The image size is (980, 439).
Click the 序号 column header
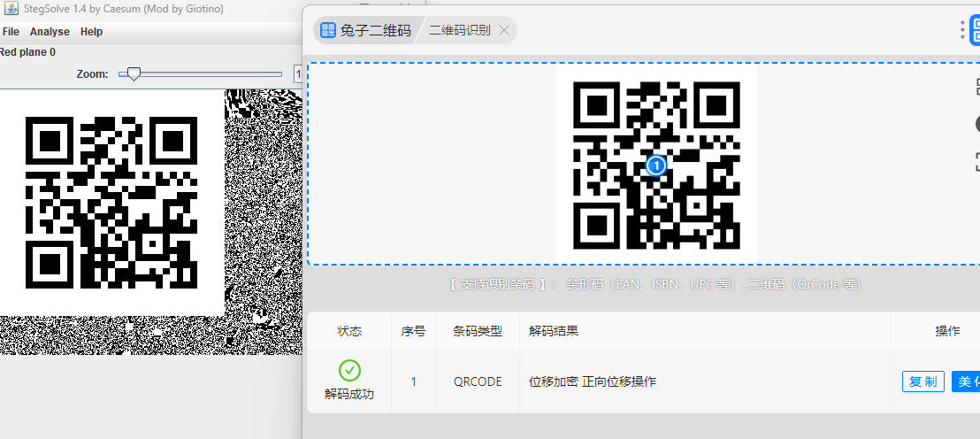pyautogui.click(x=413, y=331)
